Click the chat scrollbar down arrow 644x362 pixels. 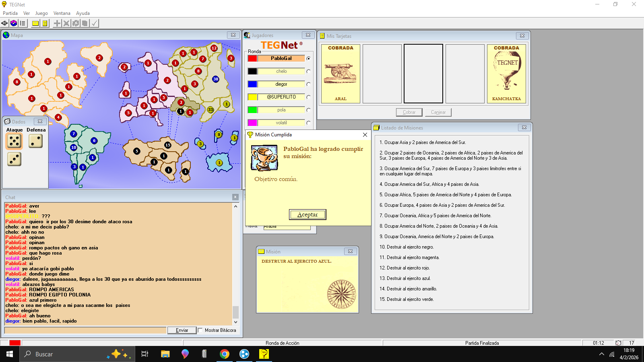tap(236, 322)
